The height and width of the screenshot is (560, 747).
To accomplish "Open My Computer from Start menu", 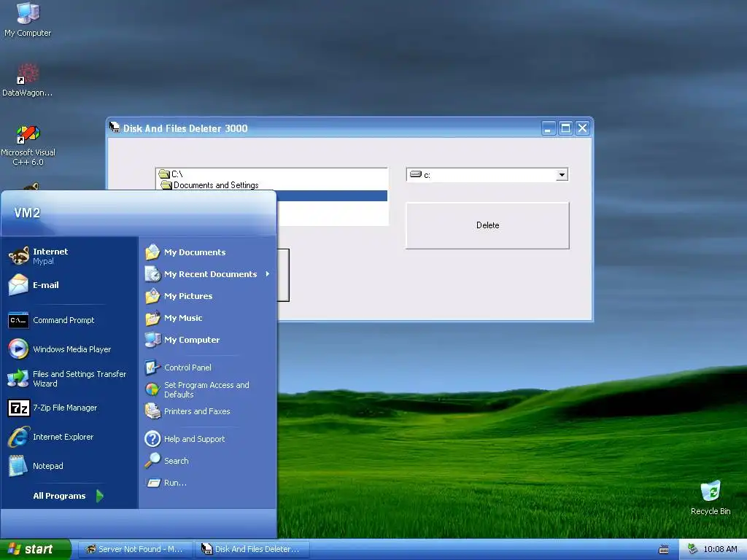I will coord(208,340).
